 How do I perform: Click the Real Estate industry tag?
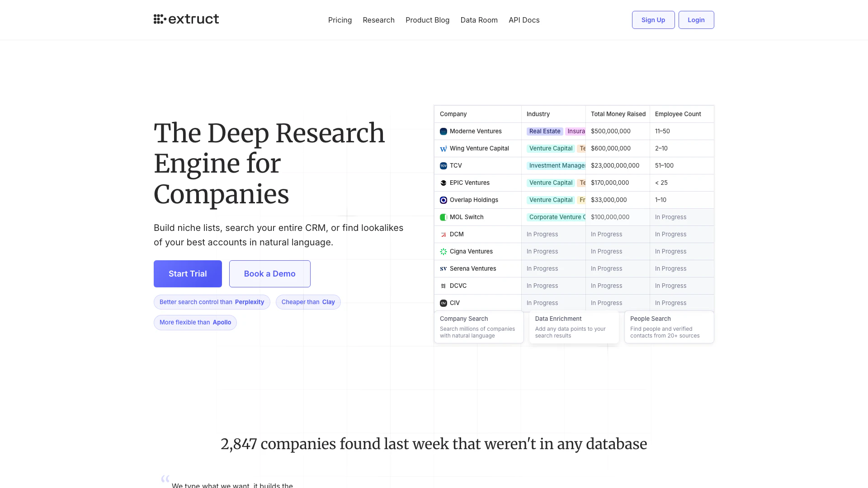click(545, 131)
